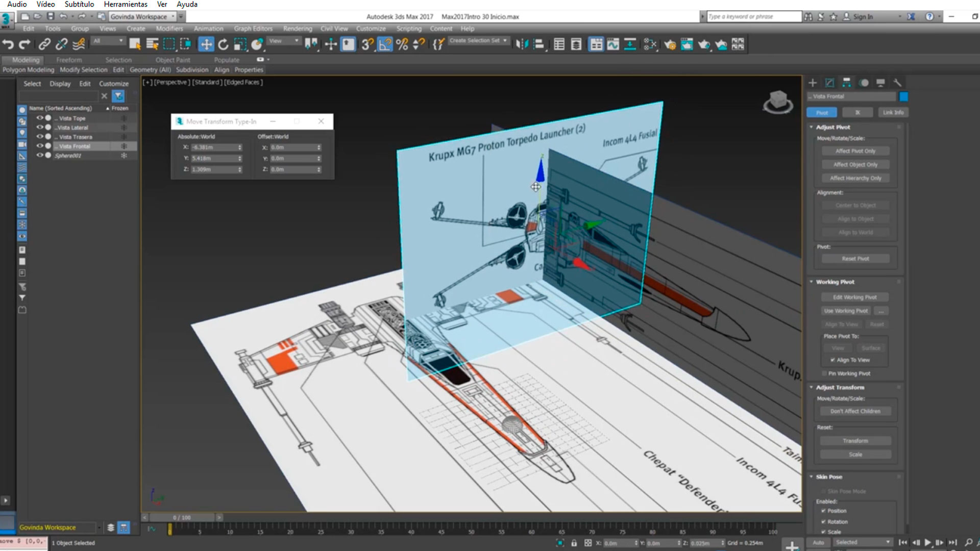
Task: Open the Modify command panel tab
Action: coord(830,83)
